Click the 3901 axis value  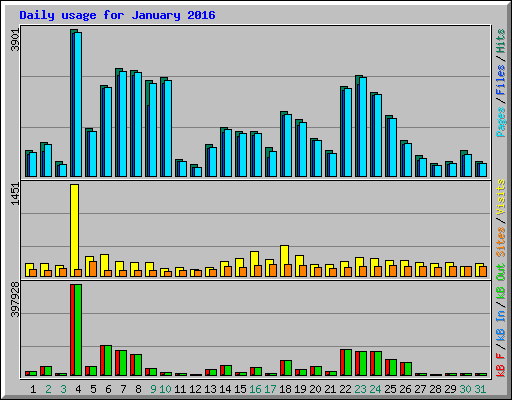pos(15,40)
